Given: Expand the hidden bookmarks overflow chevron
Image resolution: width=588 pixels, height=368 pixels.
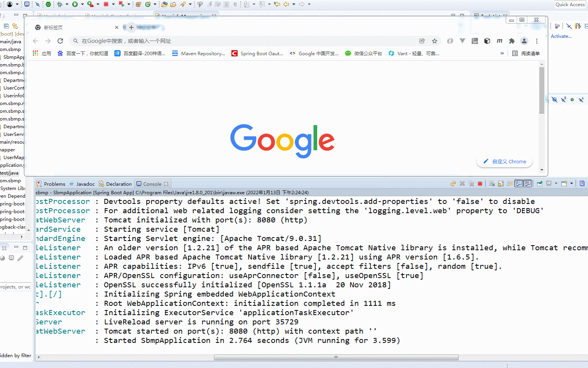Looking at the screenshot, I should coord(502,53).
